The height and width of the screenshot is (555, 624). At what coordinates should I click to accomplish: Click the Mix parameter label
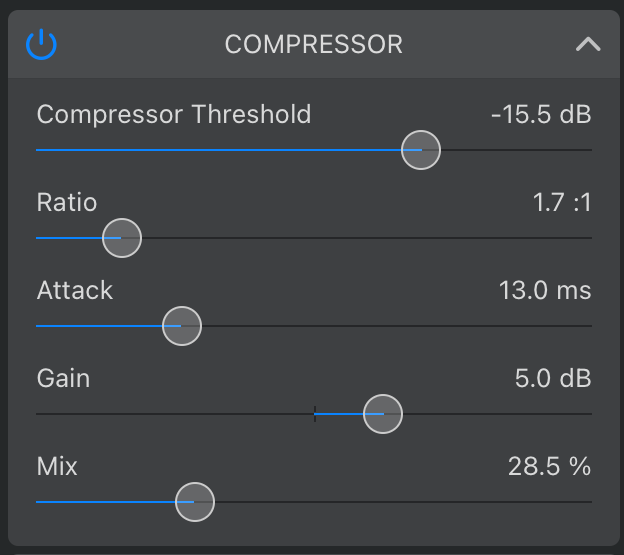pos(57,466)
